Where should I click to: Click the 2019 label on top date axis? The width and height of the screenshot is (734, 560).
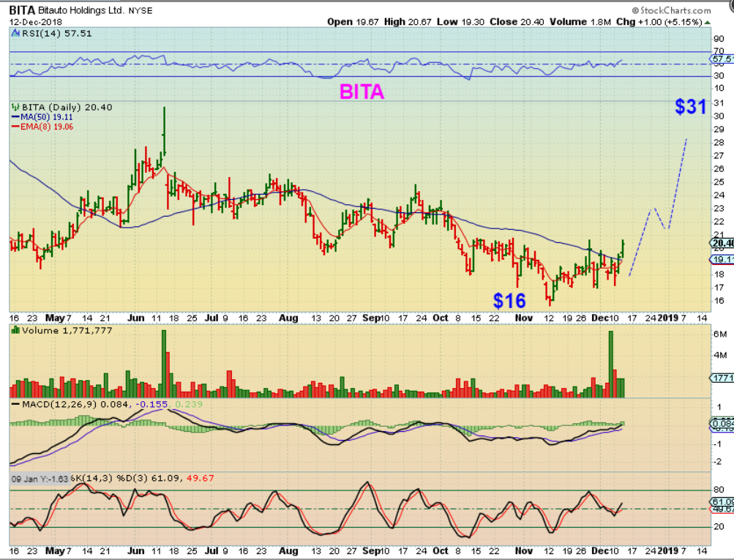[x=669, y=318]
